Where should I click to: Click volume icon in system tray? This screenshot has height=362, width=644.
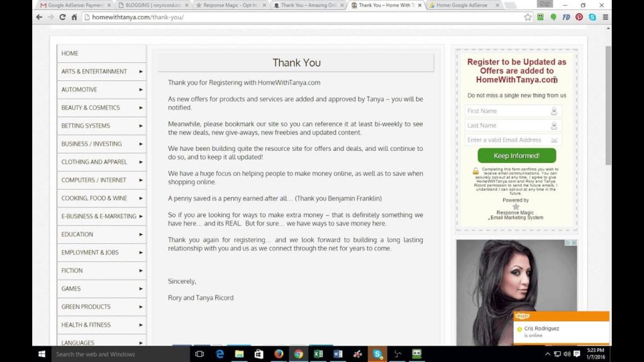(567, 354)
